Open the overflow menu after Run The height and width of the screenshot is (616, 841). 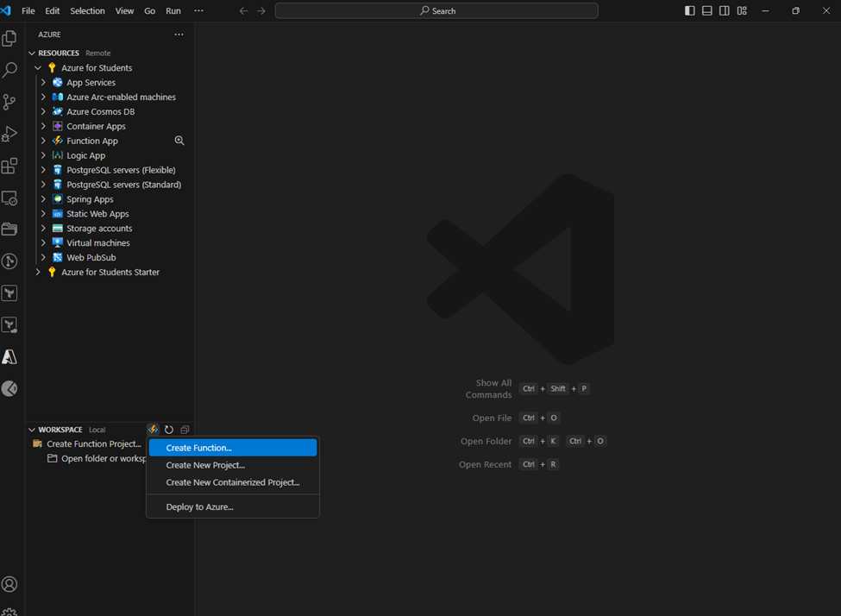coord(198,10)
